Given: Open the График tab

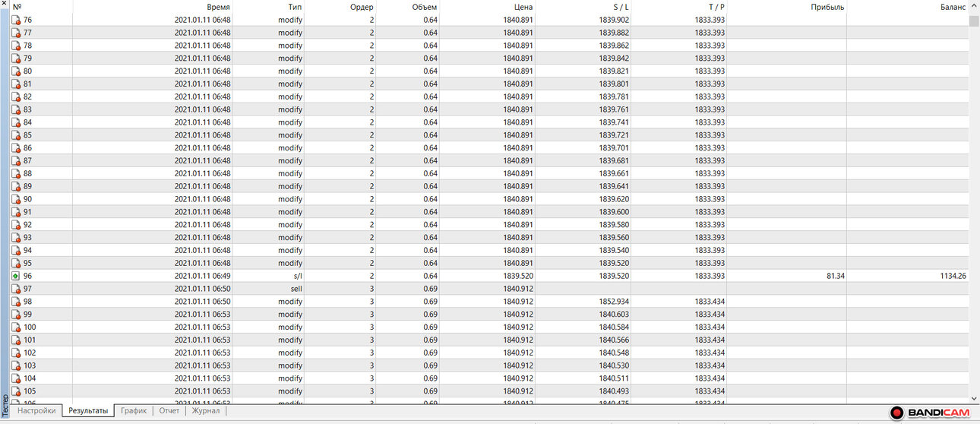Looking at the screenshot, I should (134, 410).
